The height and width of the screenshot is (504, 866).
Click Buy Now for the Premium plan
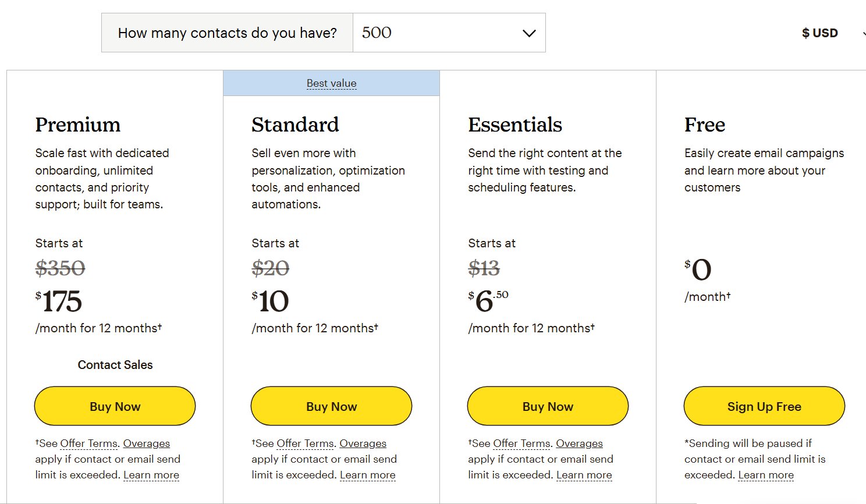pyautogui.click(x=115, y=406)
